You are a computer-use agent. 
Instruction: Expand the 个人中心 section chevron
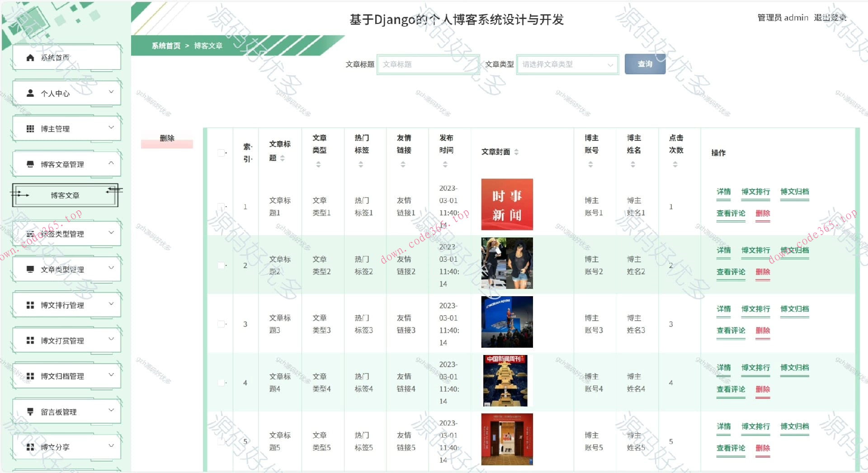point(111,92)
